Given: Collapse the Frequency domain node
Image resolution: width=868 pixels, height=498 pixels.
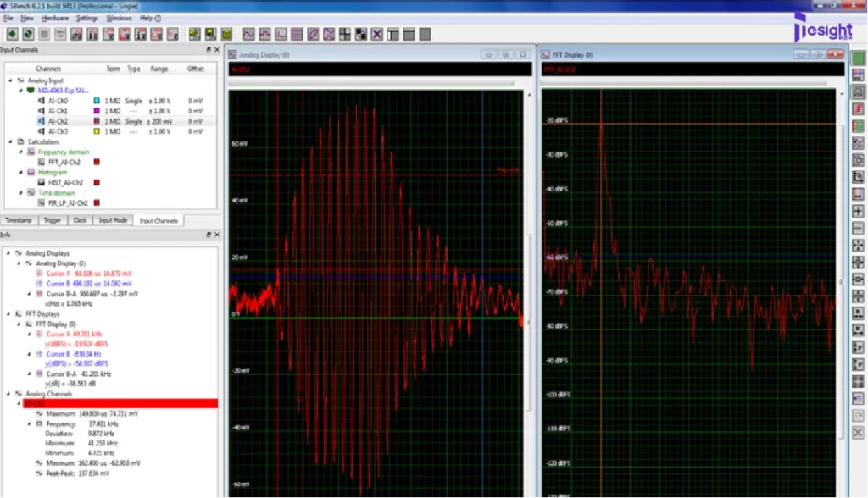Looking at the screenshot, I should (21, 152).
